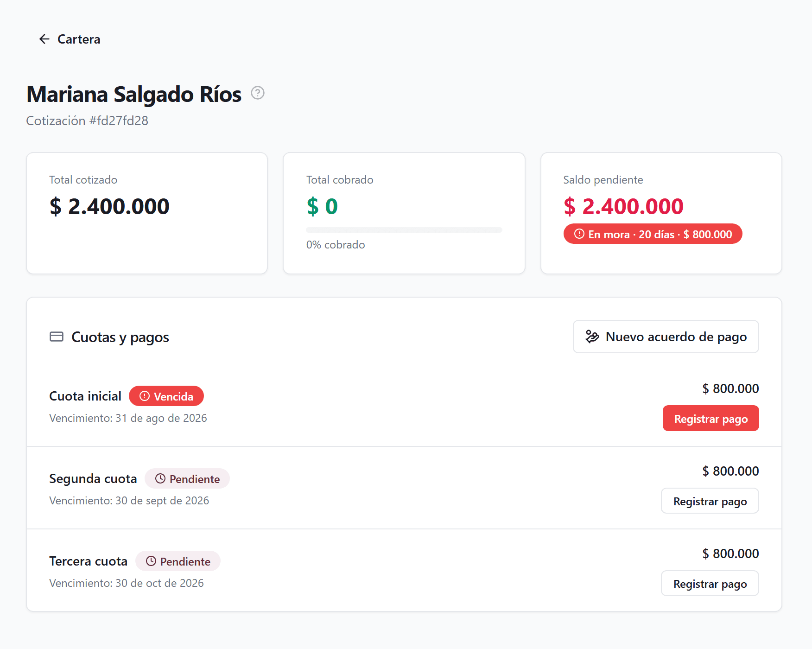This screenshot has height=649, width=812.
Task: Click the back arrow next to Cartera
Action: pos(44,39)
